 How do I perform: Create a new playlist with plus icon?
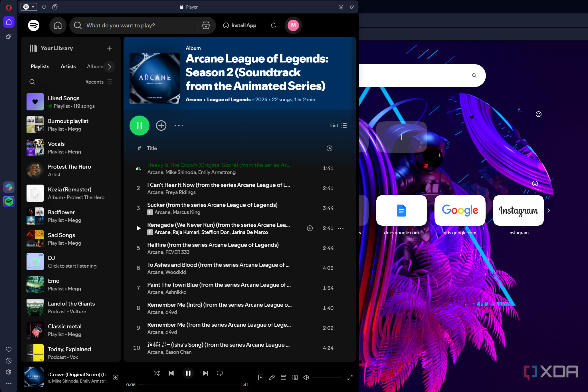coord(109,48)
